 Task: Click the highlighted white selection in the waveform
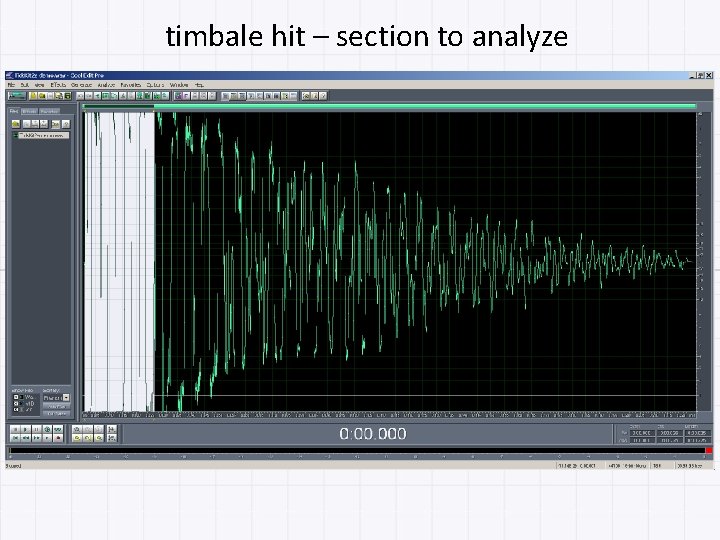(x=119, y=262)
